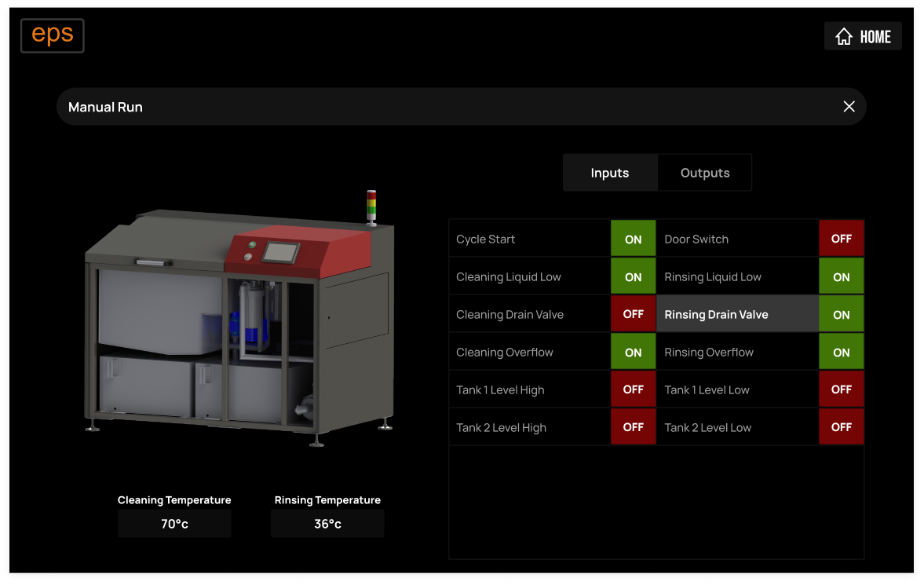Toggle Tank 2 Level Low status
924x585 pixels.
tap(841, 427)
